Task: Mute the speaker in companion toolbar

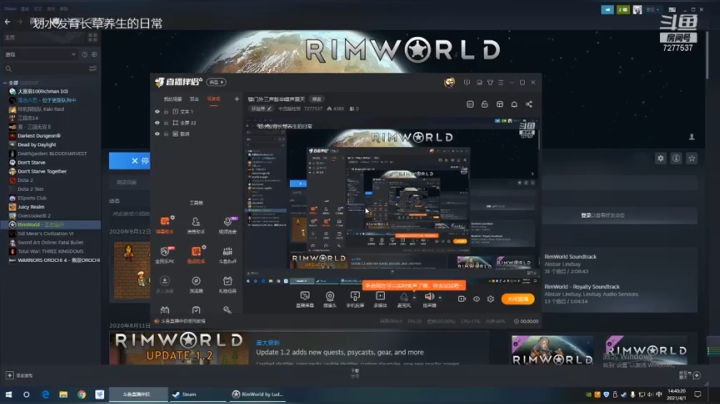Action: (429, 297)
